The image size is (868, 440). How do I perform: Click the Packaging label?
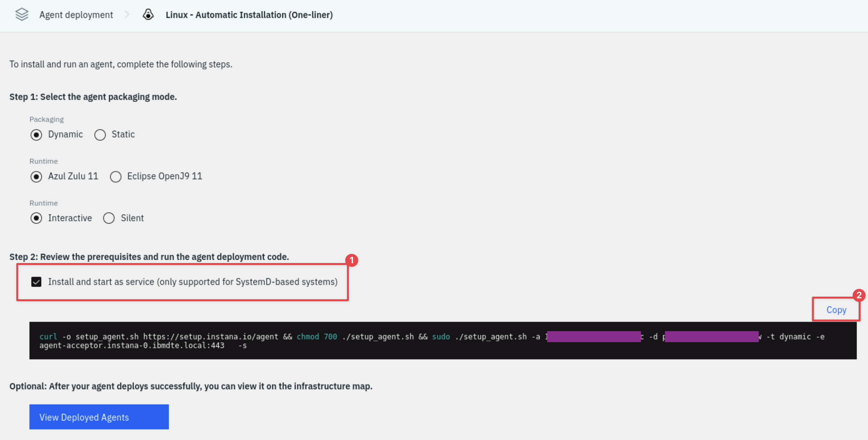(x=47, y=119)
